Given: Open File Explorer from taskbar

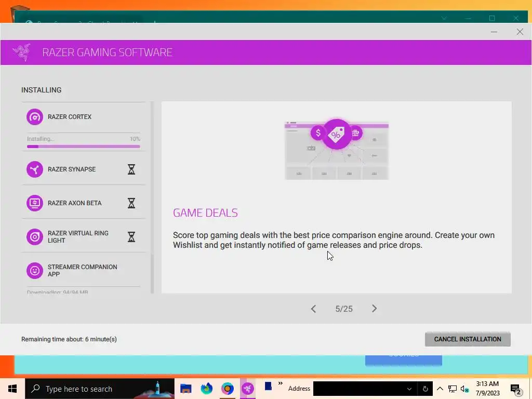Looking at the screenshot, I should (185, 389).
